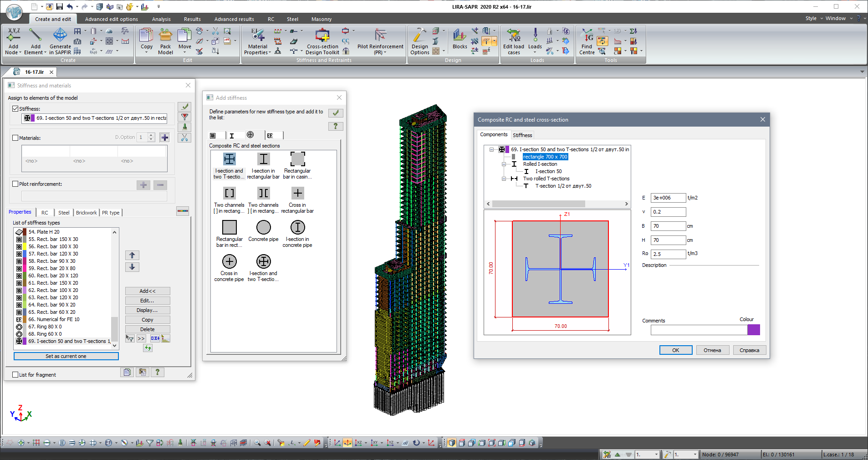The width and height of the screenshot is (868, 460).
Task: Collapse the Two rolled T-sections node
Action: click(x=504, y=179)
